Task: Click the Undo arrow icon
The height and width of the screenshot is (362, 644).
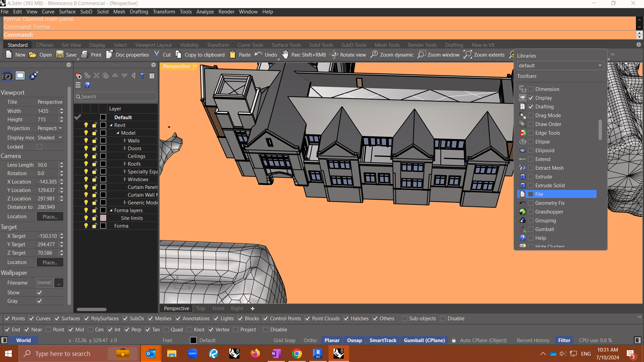Action: click(x=258, y=55)
